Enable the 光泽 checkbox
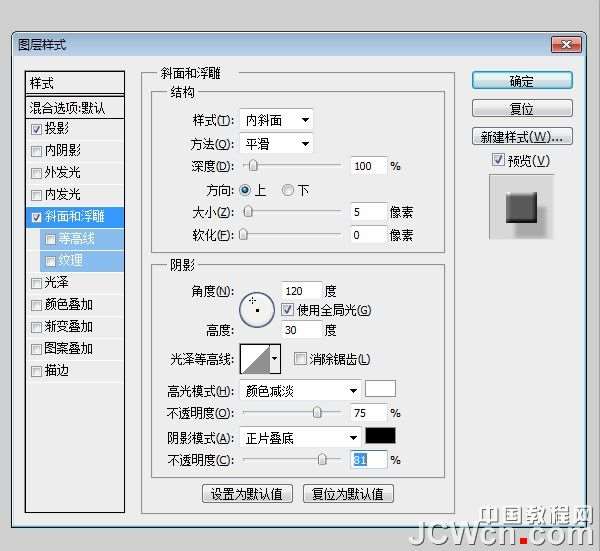600x551 pixels. pyautogui.click(x=36, y=284)
